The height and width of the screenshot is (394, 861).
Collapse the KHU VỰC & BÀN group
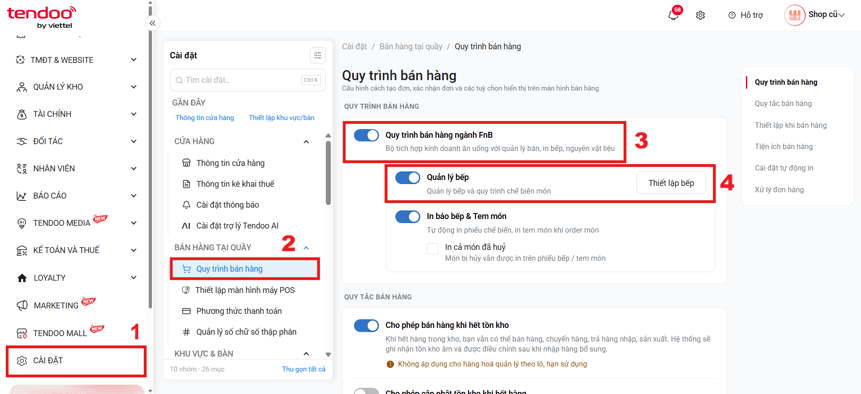click(x=306, y=353)
